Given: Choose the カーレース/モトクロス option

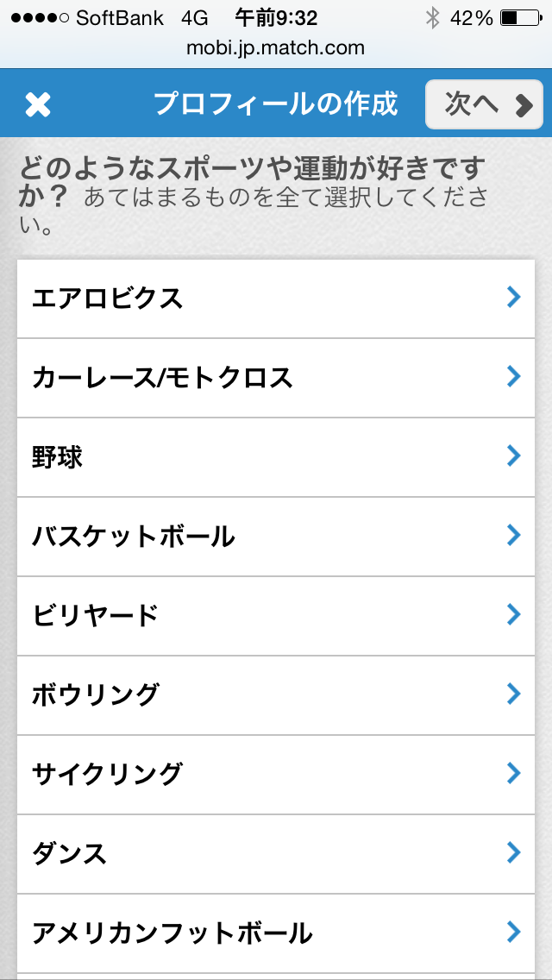Looking at the screenshot, I should pyautogui.click(x=162, y=378).
